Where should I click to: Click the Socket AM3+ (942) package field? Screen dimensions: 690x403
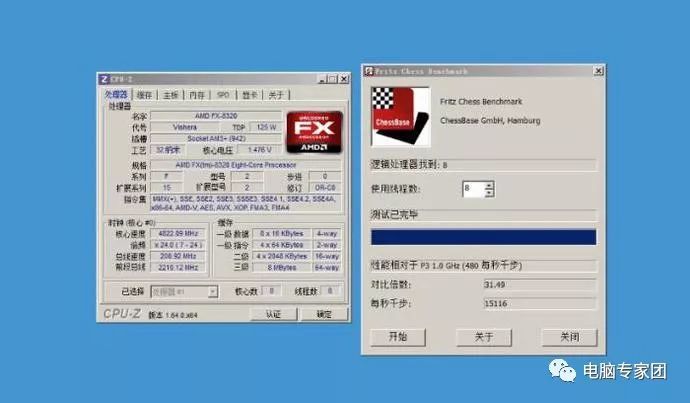pos(216,139)
